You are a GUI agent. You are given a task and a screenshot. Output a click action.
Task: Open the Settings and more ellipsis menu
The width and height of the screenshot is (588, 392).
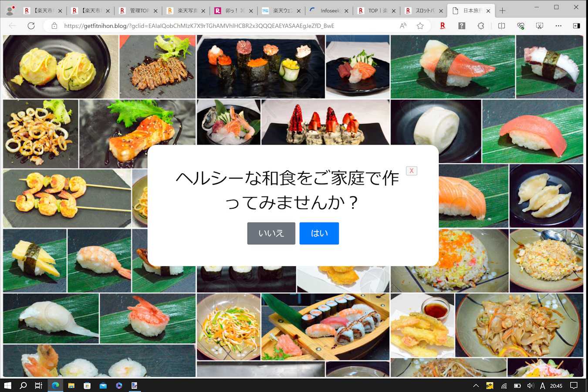point(559,26)
